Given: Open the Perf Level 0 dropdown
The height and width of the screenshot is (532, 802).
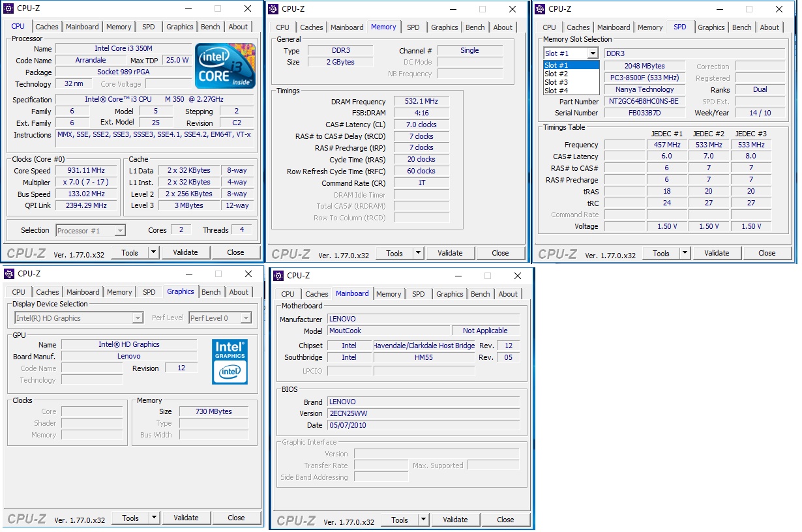Looking at the screenshot, I should point(220,318).
